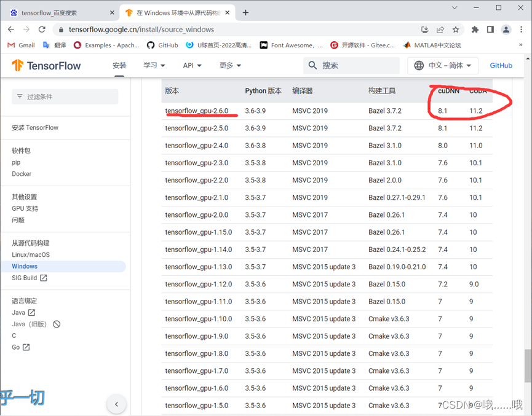Expand the 学习 dropdown menu
532x416 pixels.
pyautogui.click(x=154, y=65)
